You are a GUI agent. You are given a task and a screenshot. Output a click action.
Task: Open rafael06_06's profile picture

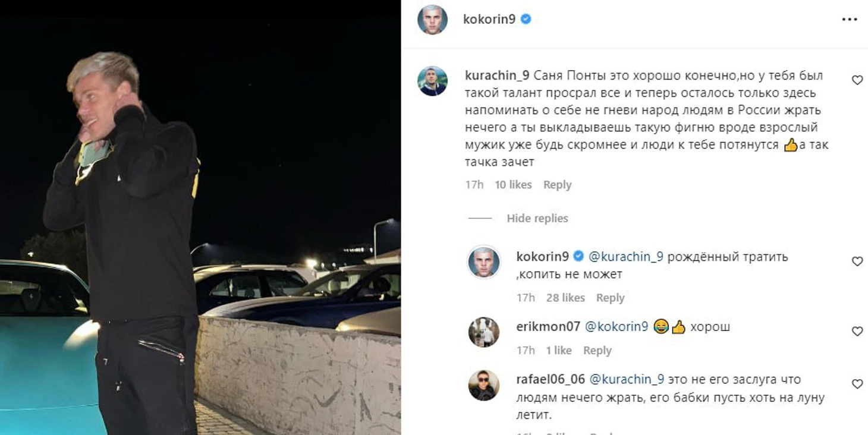click(483, 385)
